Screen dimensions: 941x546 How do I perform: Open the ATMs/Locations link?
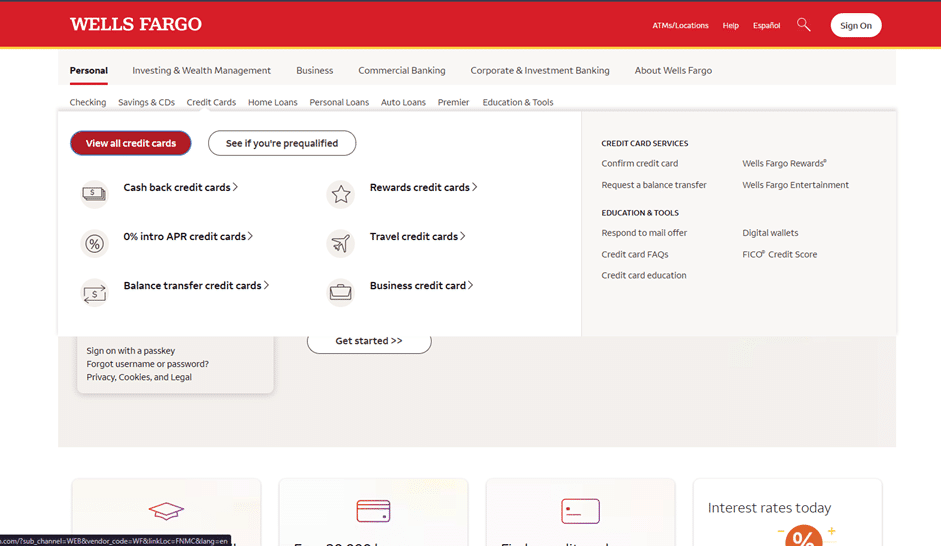tap(681, 25)
